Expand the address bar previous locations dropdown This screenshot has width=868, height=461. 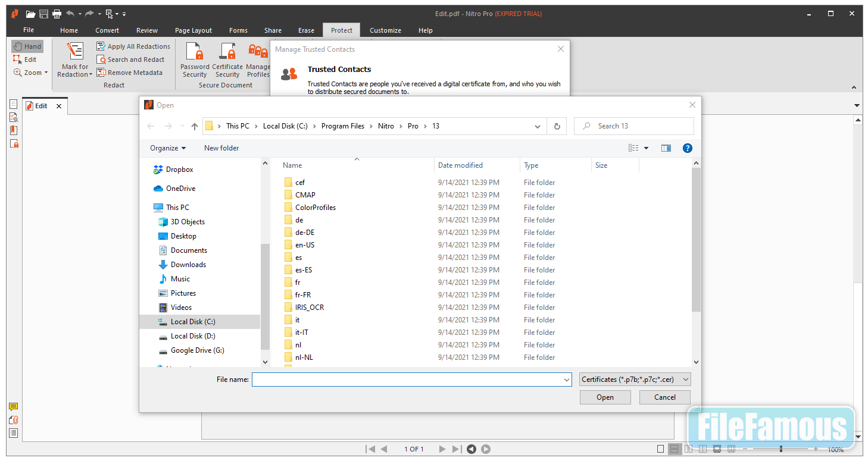(538, 126)
